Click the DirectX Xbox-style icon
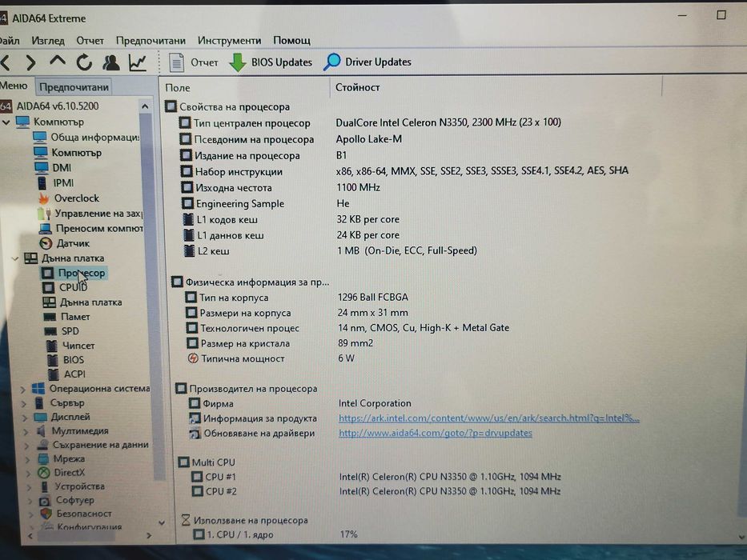Image resolution: width=747 pixels, height=560 pixels. pos(44,472)
